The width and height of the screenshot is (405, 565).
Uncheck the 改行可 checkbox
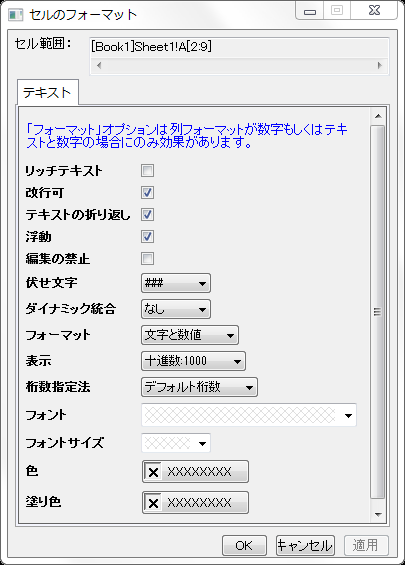point(147,192)
